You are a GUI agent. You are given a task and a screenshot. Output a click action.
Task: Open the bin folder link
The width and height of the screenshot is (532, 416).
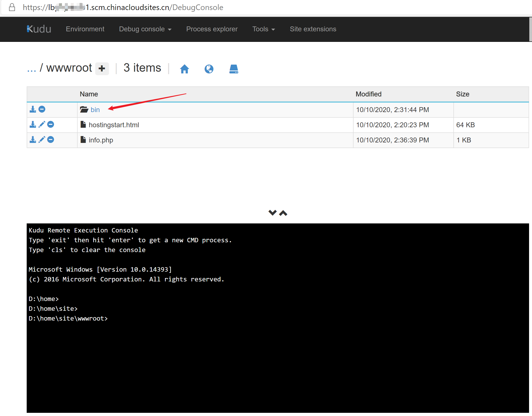(x=95, y=110)
